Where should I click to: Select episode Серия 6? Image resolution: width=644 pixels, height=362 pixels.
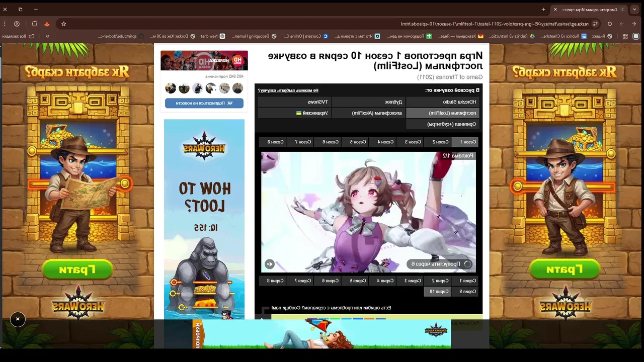point(328,281)
